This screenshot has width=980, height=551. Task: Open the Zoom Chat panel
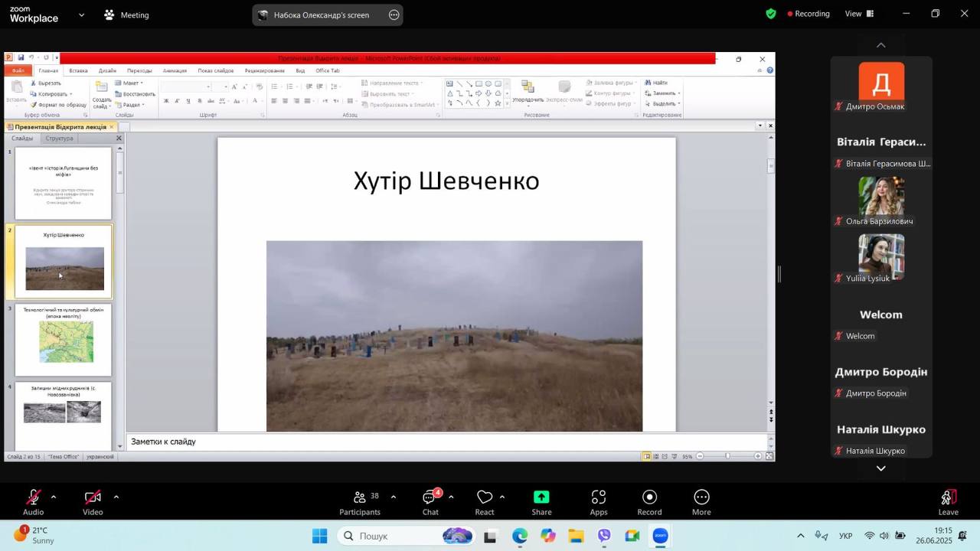[x=430, y=502]
